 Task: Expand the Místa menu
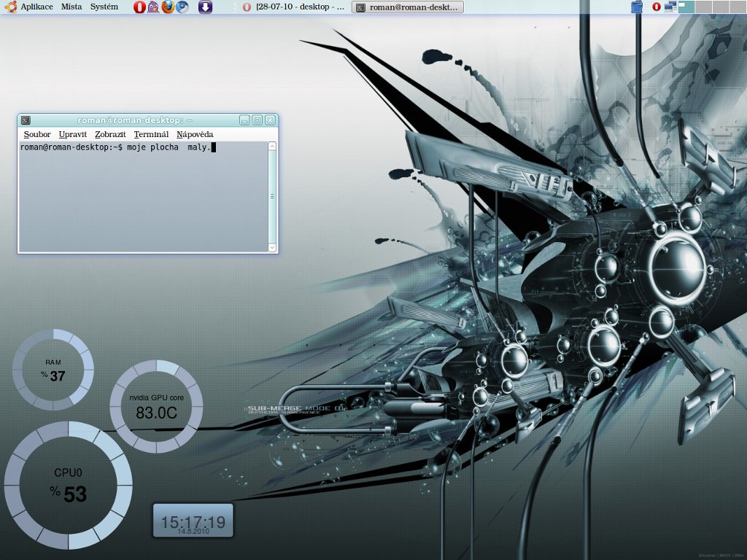click(71, 7)
